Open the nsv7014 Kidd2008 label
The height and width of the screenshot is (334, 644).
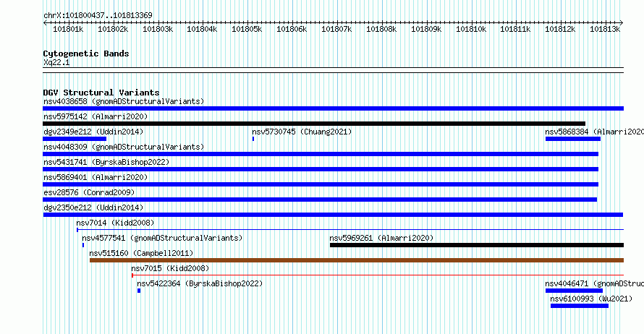pyautogui.click(x=115, y=223)
